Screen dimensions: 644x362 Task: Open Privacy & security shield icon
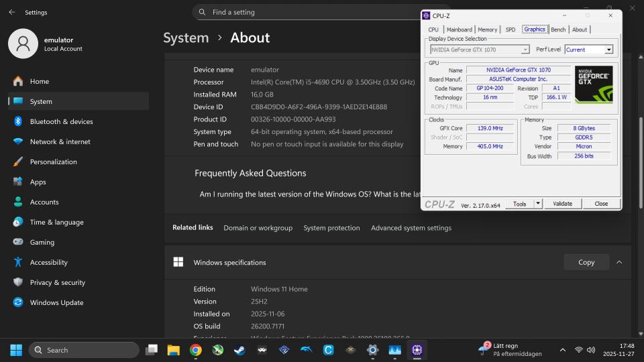pyautogui.click(x=17, y=282)
